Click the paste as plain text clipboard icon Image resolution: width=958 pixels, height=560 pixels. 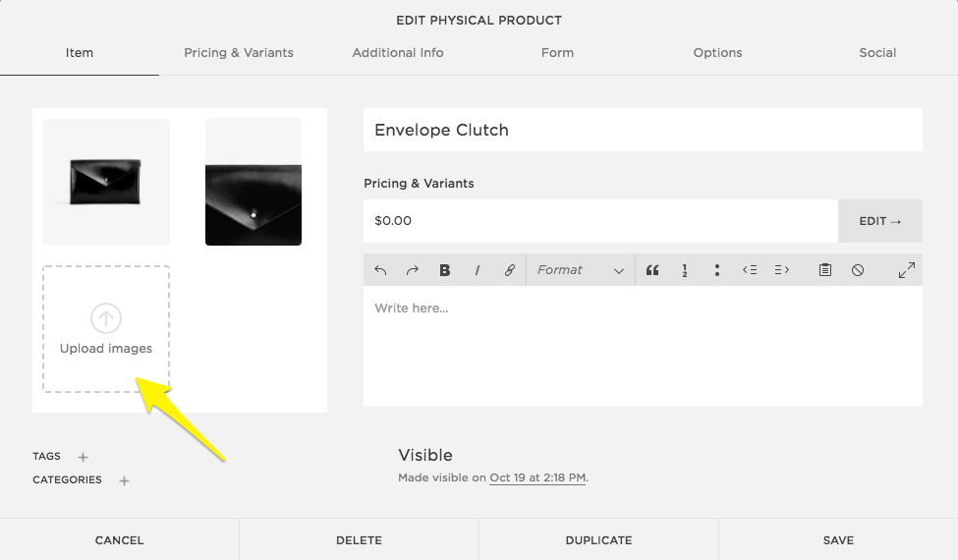tap(825, 270)
